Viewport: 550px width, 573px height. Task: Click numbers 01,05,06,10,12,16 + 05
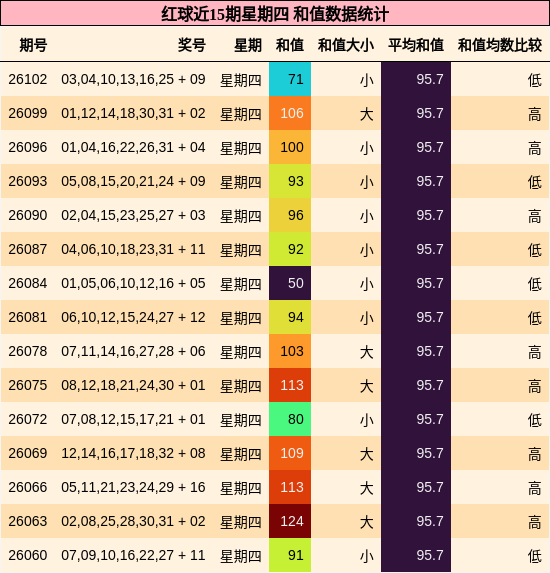coord(133,283)
